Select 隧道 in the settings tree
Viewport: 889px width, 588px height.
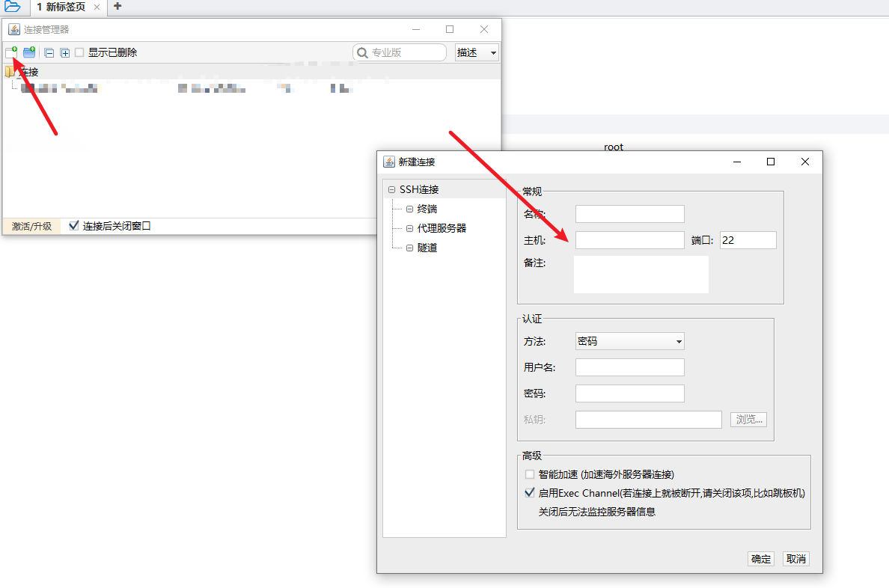coord(427,248)
